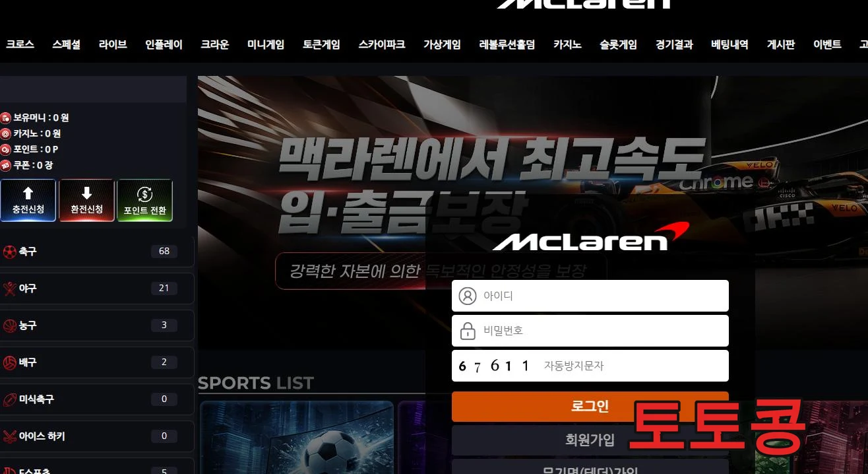Open the 이벤트 page
This screenshot has width=868, height=474.
(x=827, y=45)
